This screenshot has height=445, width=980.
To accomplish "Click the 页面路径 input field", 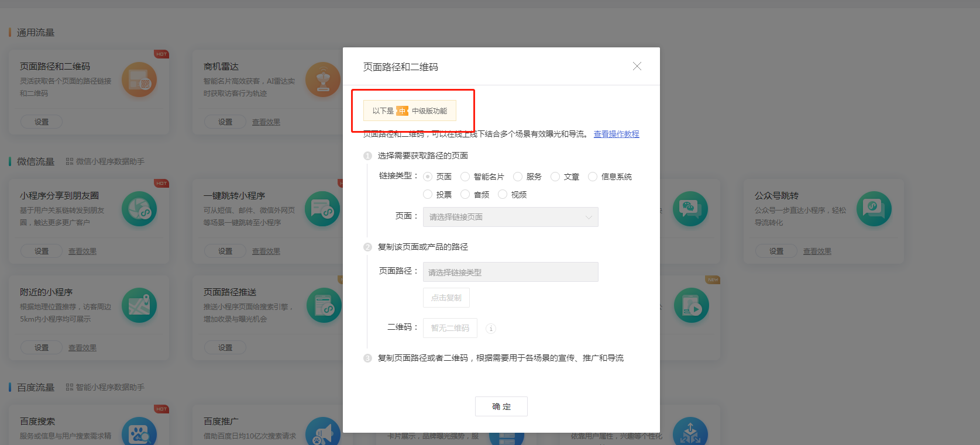I will (x=510, y=272).
